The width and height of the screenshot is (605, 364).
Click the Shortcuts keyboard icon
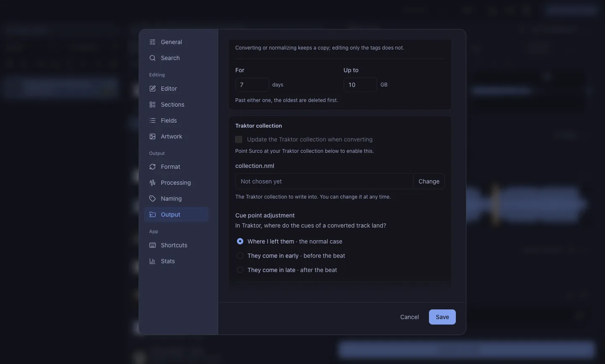coord(153,245)
